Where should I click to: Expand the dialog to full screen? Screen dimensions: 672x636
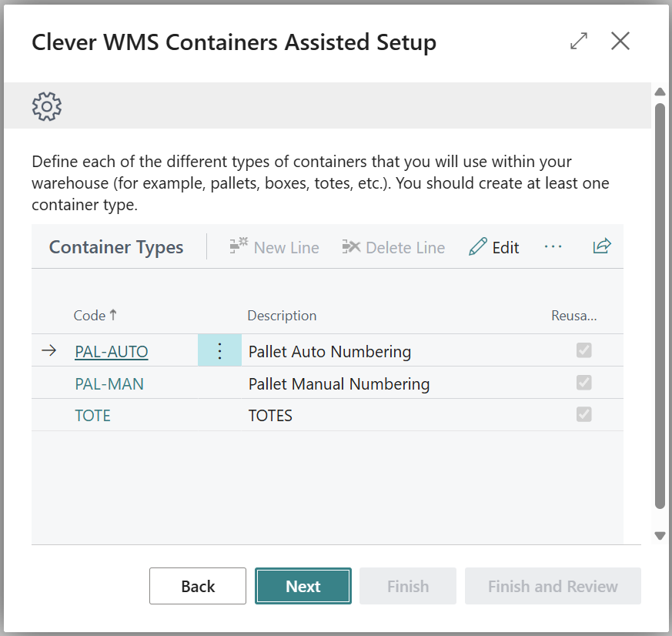click(579, 42)
